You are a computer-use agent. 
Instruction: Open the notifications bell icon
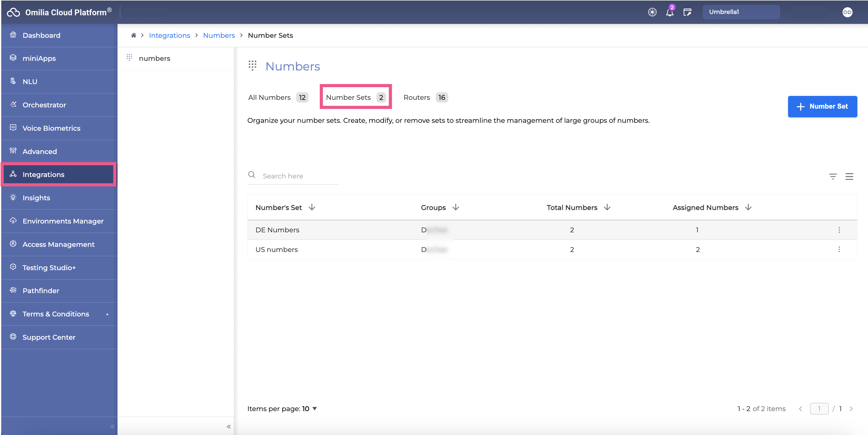[x=670, y=12]
